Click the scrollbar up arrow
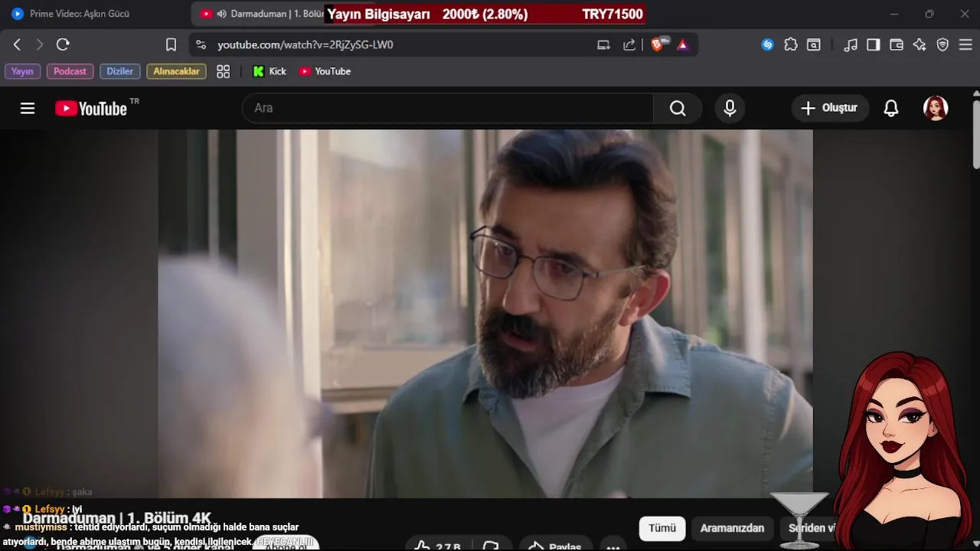980x551 pixels. tap(975, 93)
